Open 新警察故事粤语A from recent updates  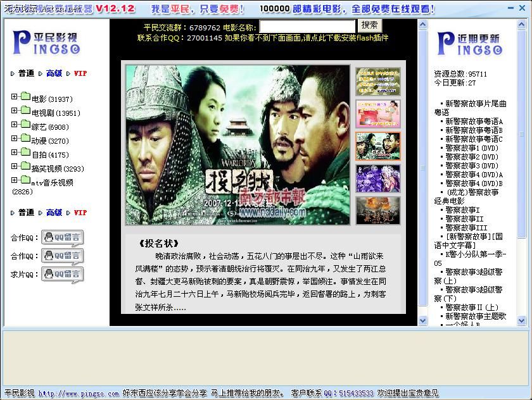[474, 122]
